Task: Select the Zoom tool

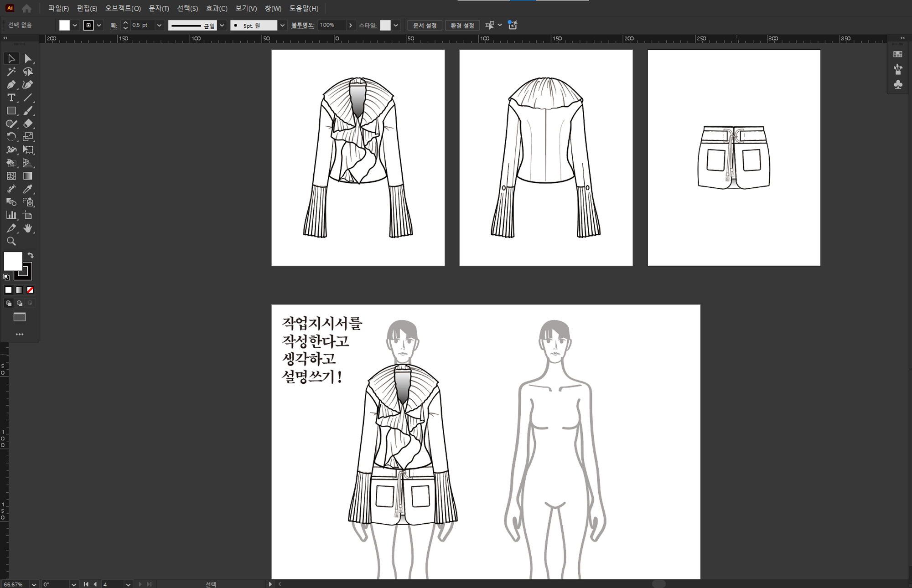Action: (11, 241)
